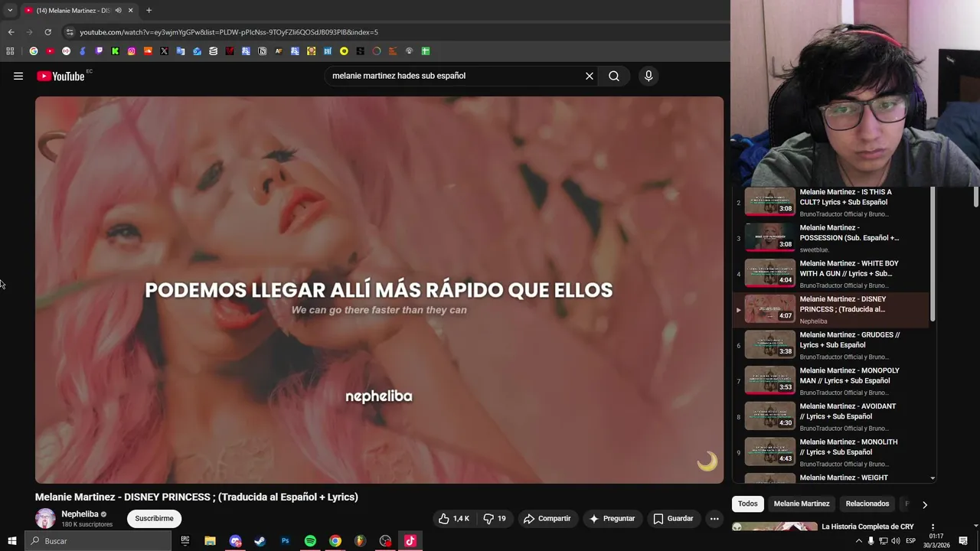
Task: Run the search with magnifier button
Action: click(614, 76)
